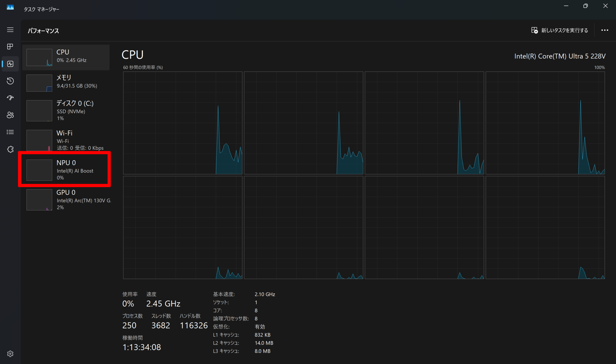Screen dimensions: 616x364
Task: Open the hamburger navigation menu
Action: coord(10,30)
